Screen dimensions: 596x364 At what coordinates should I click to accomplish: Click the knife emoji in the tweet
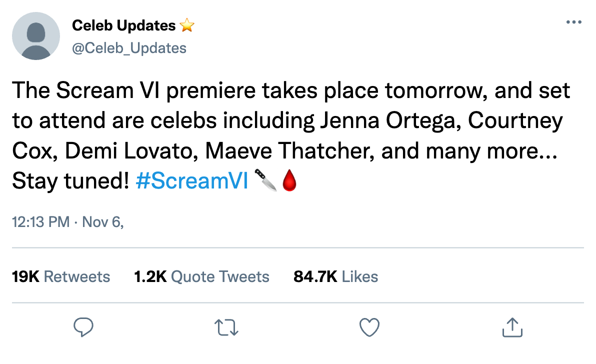(x=265, y=180)
